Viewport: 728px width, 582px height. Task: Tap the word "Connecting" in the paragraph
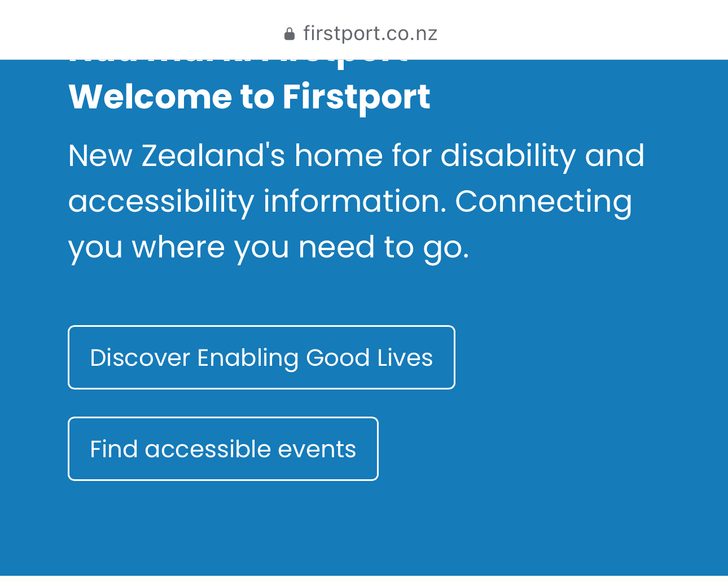coord(543,202)
